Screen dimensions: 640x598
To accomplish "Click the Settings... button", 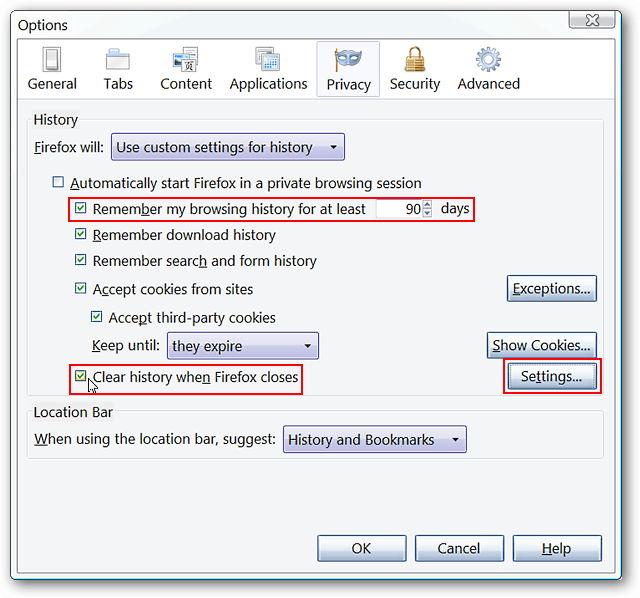I will pyautogui.click(x=551, y=377).
